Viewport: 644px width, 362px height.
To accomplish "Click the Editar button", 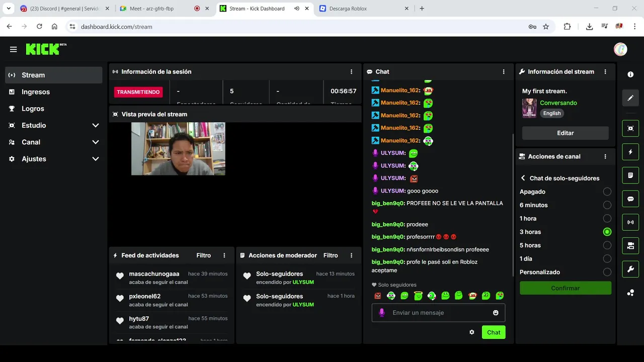I will (x=565, y=133).
